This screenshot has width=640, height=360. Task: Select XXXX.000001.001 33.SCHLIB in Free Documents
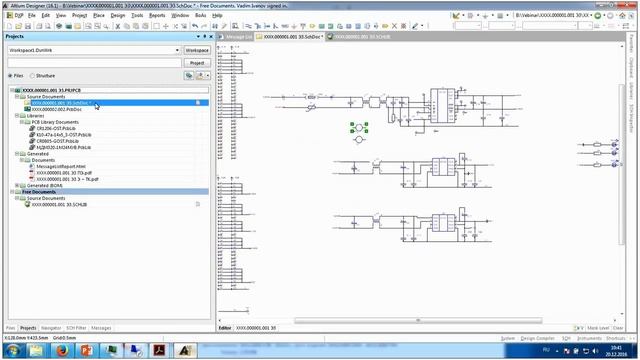[59, 204]
